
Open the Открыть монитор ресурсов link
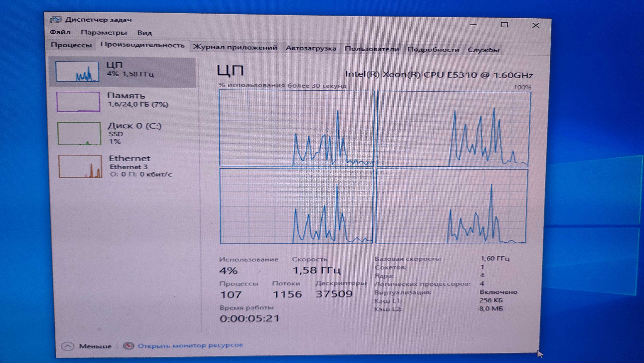pos(190,345)
